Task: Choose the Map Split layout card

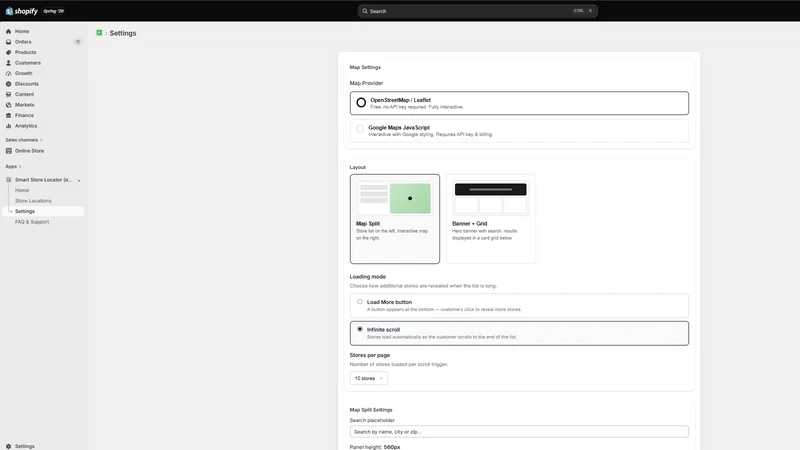Action: [394, 219]
